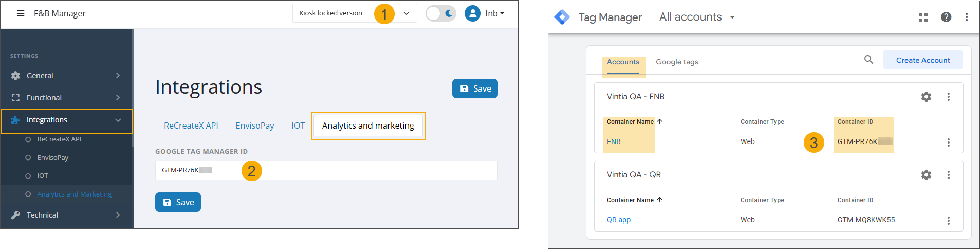
Task: Click the top Save button beside Integrations
Action: click(475, 88)
